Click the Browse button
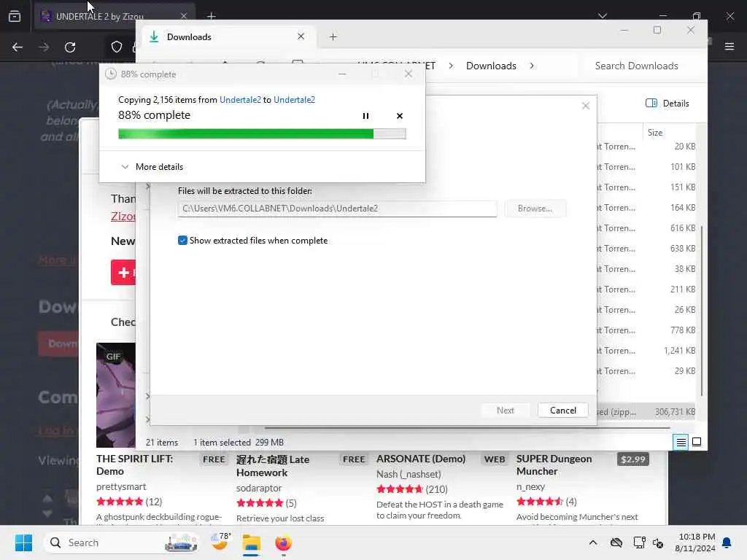 (535, 209)
